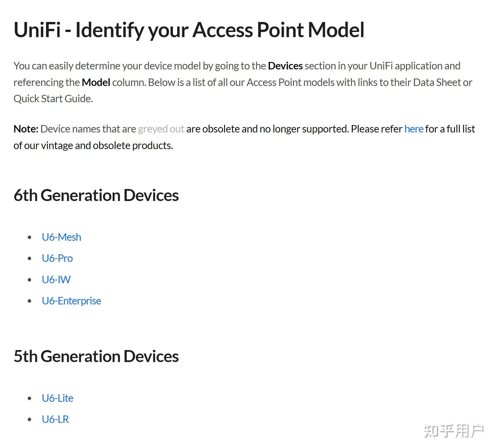The width and height of the screenshot is (498, 448).
Task: Click the U6-Pro model link
Action: pos(57,258)
